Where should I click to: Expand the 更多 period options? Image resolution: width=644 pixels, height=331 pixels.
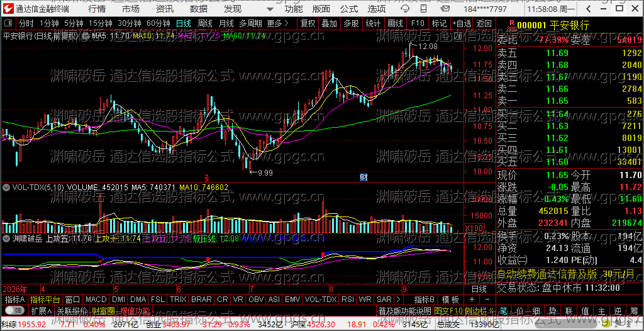277,23
